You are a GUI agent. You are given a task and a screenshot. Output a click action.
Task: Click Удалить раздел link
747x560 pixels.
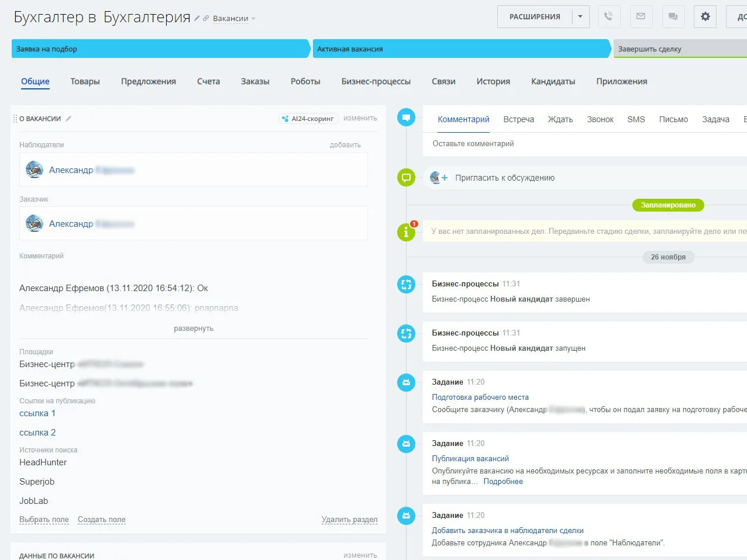(x=349, y=520)
